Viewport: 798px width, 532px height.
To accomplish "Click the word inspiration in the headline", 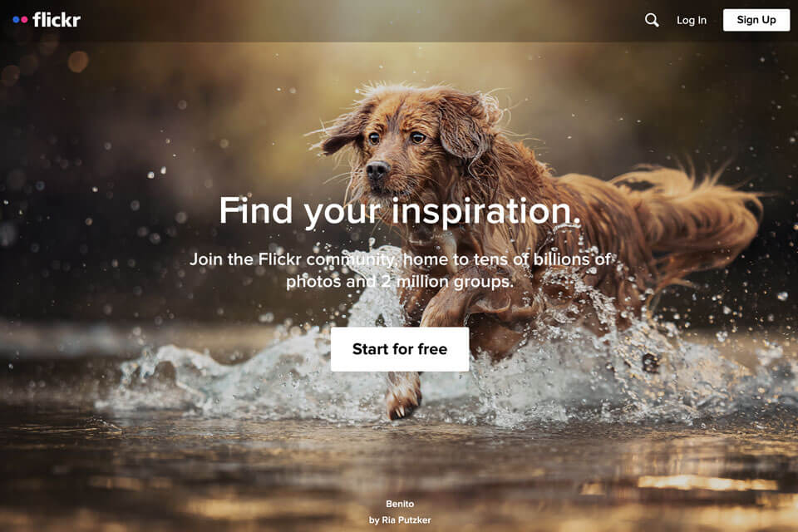I will point(486,211).
